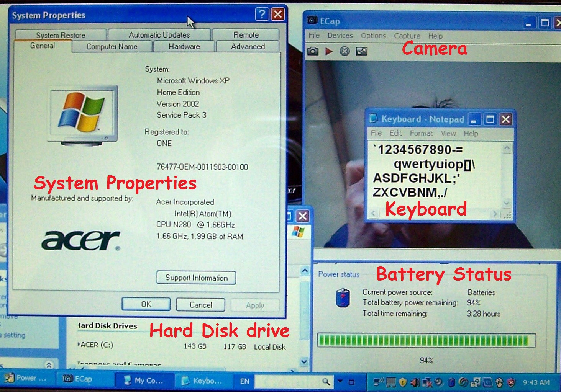The height and width of the screenshot is (392, 561).
Task: Click Notepad vertical scrollbar down arrow
Action: (x=507, y=203)
